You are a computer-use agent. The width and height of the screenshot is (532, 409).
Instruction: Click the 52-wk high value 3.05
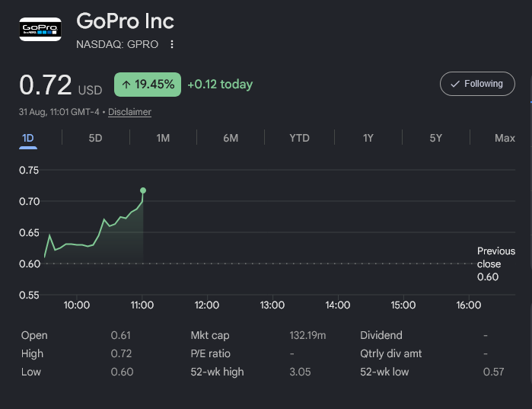coord(300,372)
